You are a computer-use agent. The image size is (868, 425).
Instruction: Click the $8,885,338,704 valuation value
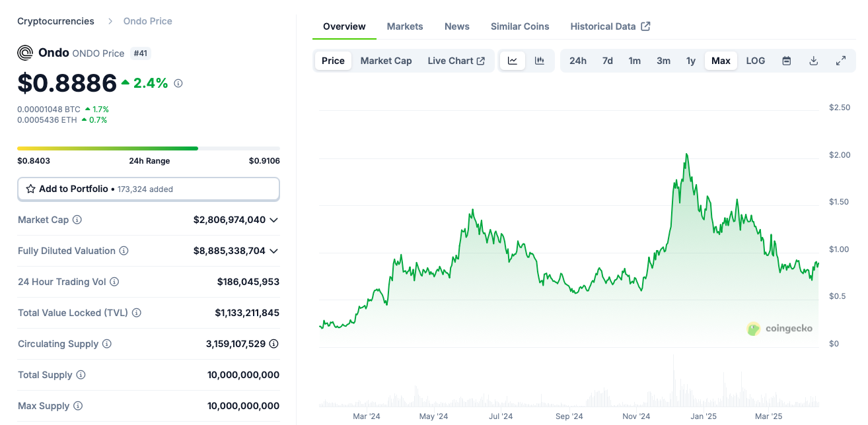click(229, 251)
